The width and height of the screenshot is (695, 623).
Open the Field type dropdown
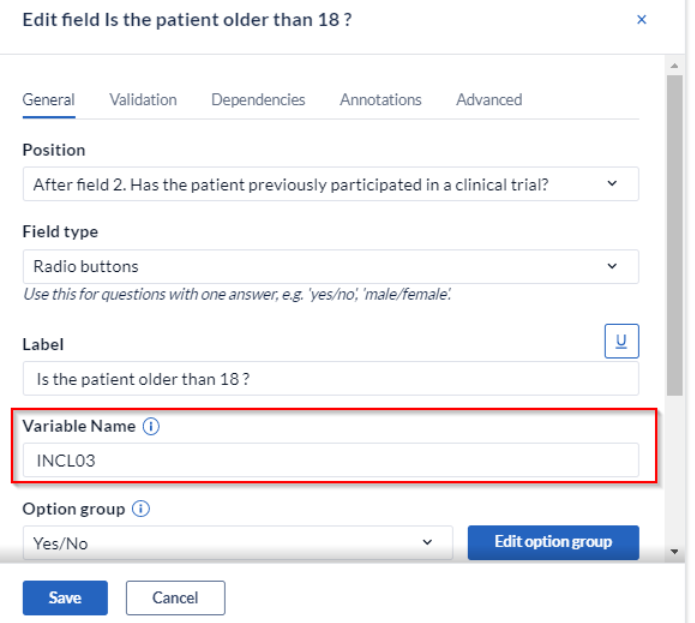pos(331,266)
